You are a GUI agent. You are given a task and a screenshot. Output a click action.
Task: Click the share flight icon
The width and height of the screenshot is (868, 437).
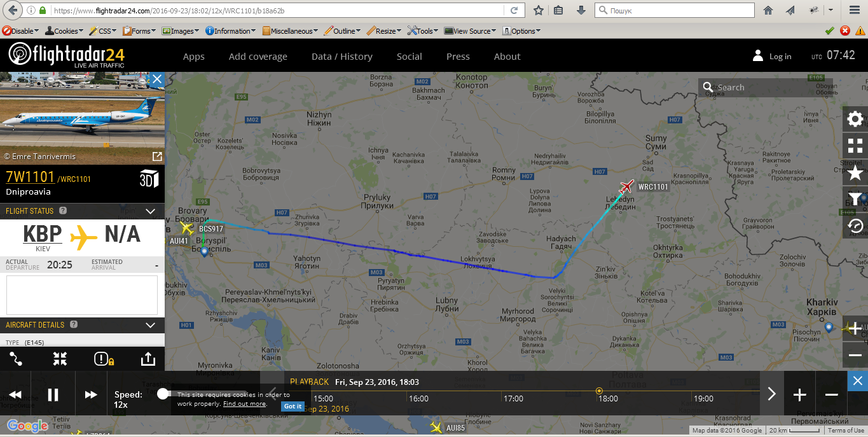(148, 359)
